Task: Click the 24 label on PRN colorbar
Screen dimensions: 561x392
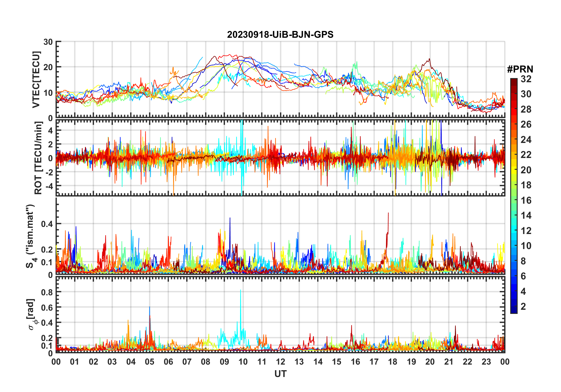Action: pos(526,139)
